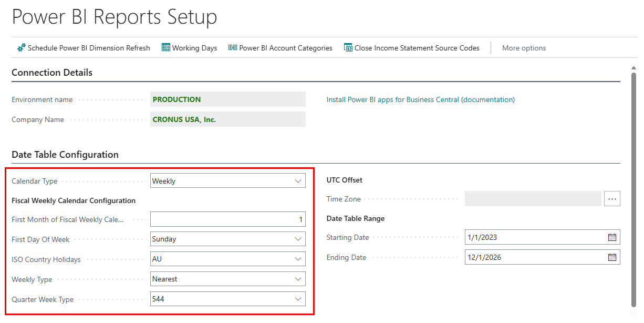644x323 pixels.
Task: Open the More options menu
Action: click(x=524, y=48)
